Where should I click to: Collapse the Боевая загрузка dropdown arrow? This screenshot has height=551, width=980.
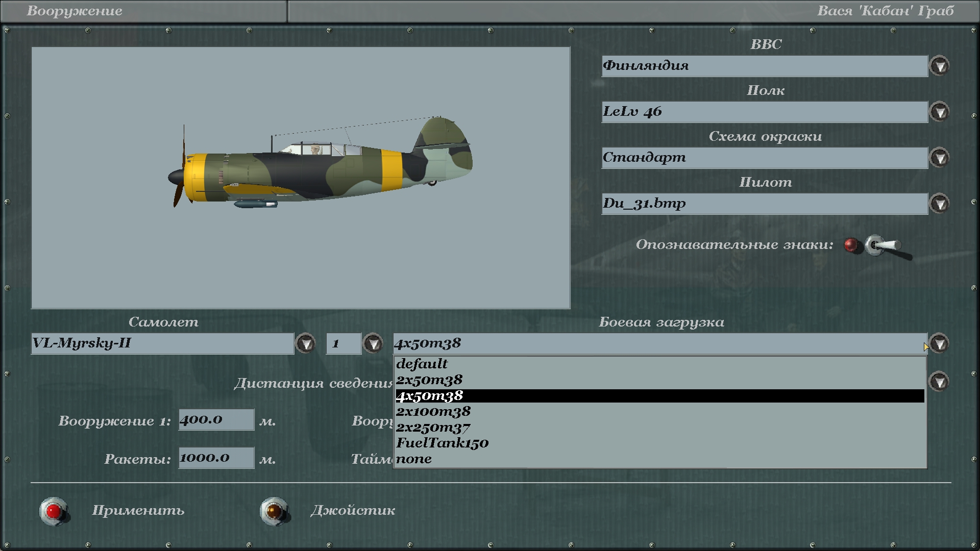click(x=939, y=343)
